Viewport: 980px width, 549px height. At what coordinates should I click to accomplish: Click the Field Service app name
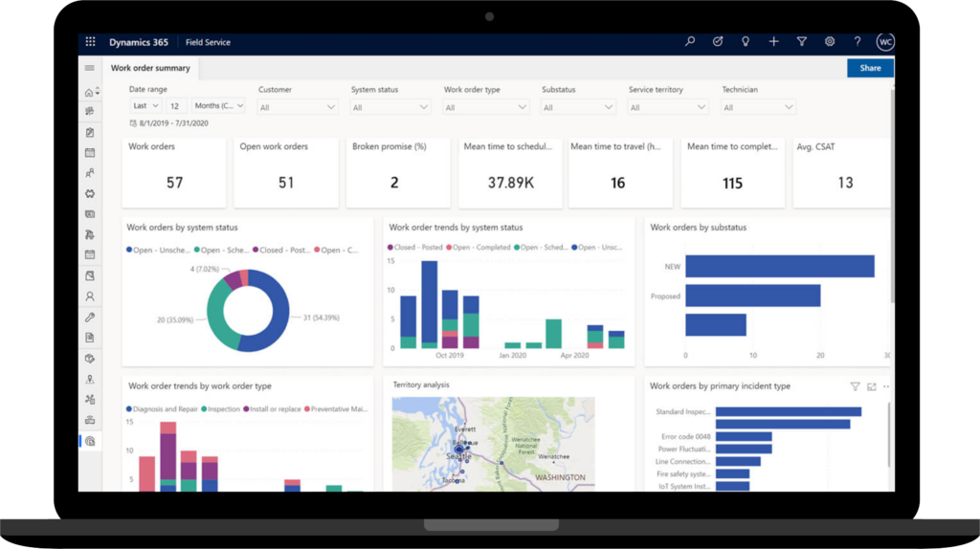click(x=208, y=42)
